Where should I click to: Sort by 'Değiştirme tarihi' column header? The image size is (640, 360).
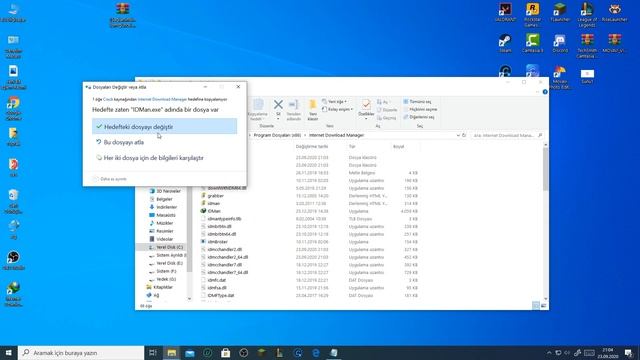pos(312,147)
